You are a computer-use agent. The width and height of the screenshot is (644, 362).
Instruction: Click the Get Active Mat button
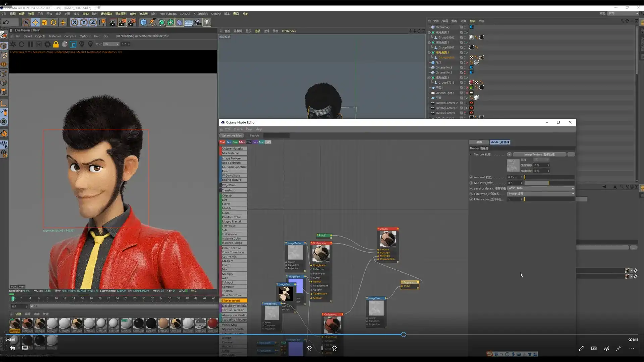[231, 136]
